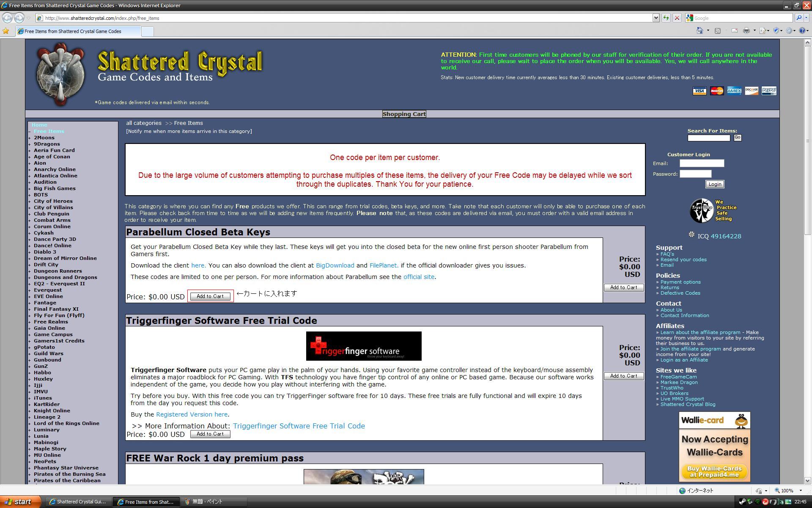Click the Email login field

(702, 163)
